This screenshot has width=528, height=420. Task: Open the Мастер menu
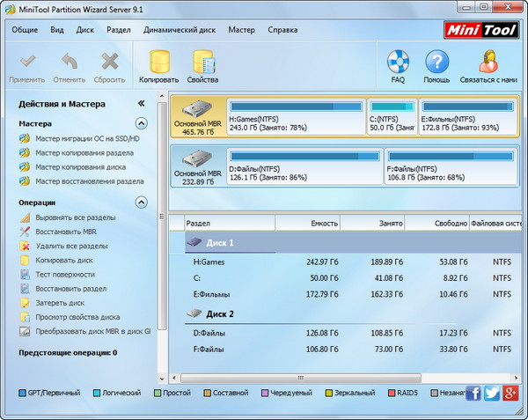[x=241, y=30]
